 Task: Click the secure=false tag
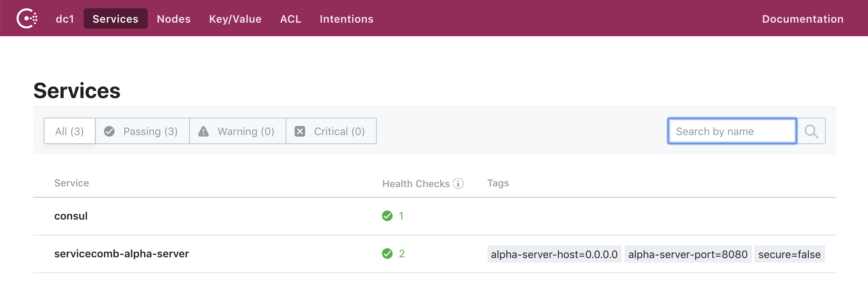click(x=789, y=254)
